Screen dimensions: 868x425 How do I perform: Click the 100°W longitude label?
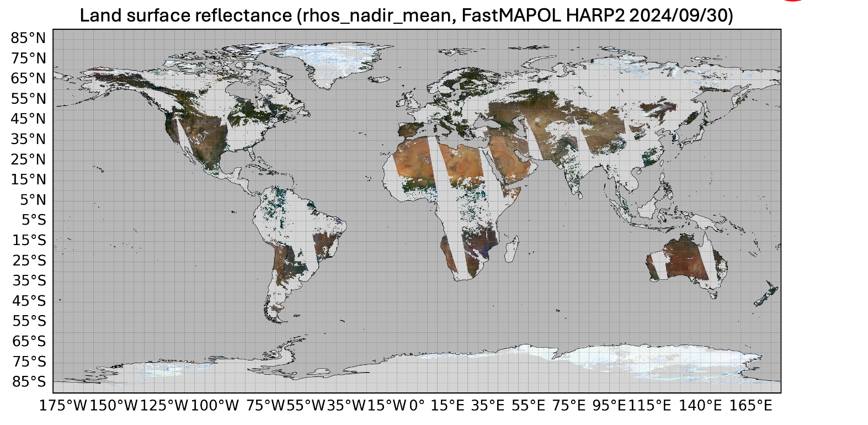(215, 406)
